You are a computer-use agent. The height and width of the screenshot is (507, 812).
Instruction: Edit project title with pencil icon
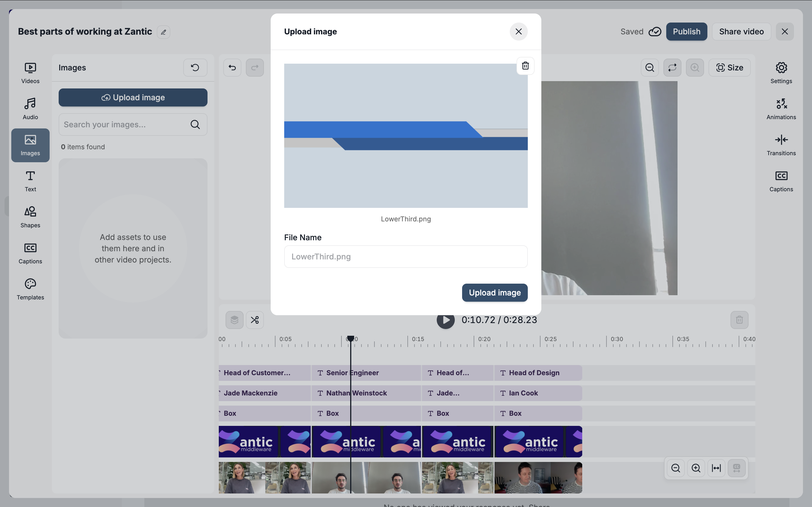coord(164,32)
